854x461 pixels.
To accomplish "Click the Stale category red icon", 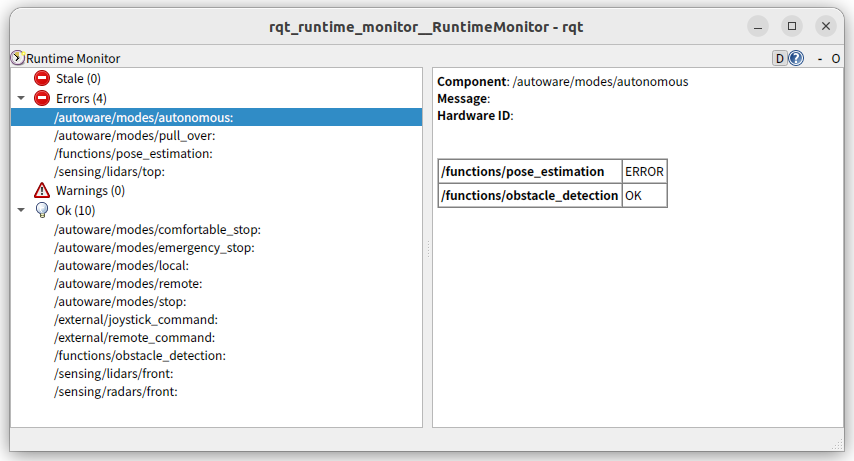I will [42, 78].
